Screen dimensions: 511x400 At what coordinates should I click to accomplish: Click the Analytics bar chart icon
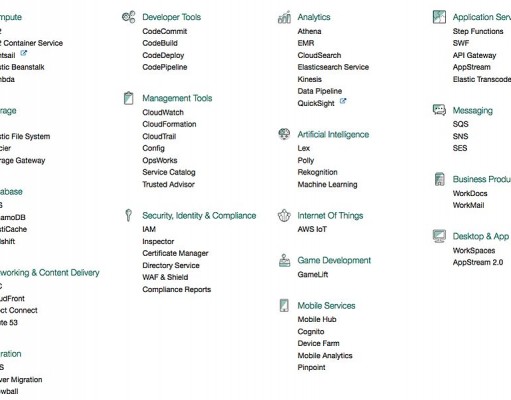pyautogui.click(x=284, y=17)
